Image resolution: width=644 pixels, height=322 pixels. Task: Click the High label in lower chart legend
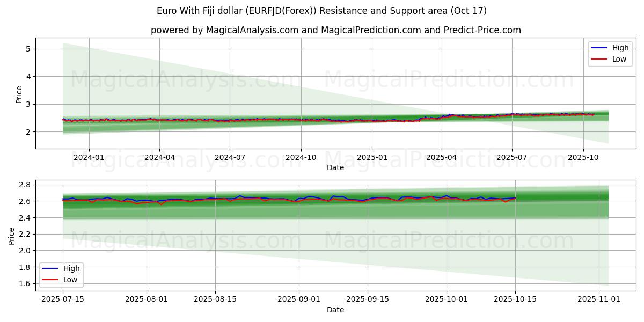[71, 268]
